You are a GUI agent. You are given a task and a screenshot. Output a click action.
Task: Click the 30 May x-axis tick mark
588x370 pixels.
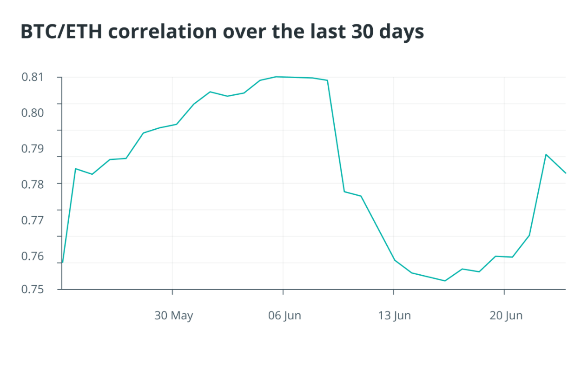point(172,292)
